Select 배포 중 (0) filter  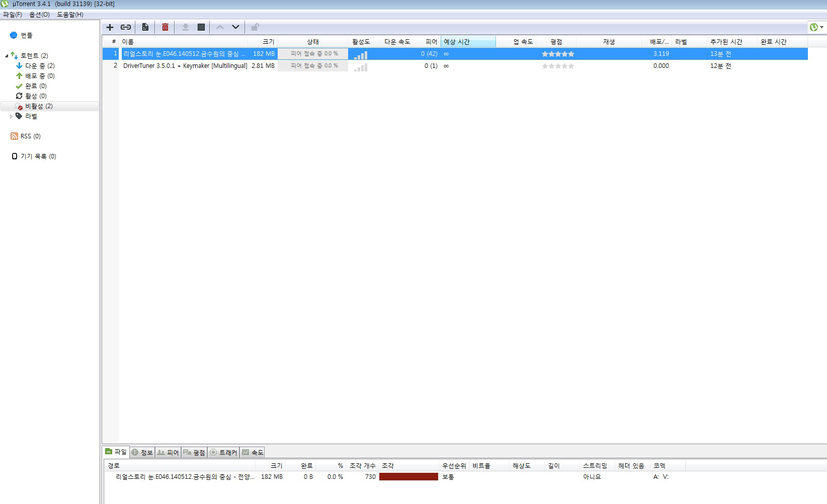(40, 76)
